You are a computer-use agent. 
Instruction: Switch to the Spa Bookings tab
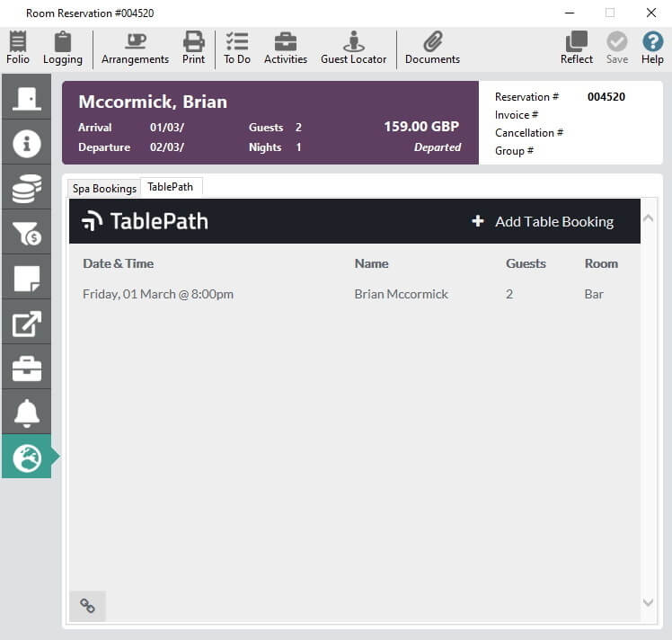point(104,189)
